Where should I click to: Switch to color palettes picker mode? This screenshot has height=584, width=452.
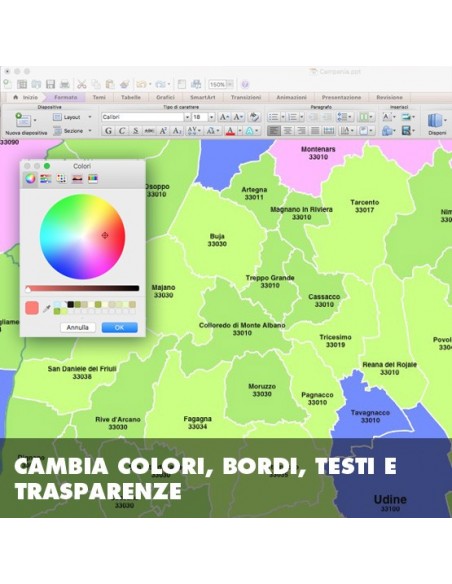click(x=61, y=178)
